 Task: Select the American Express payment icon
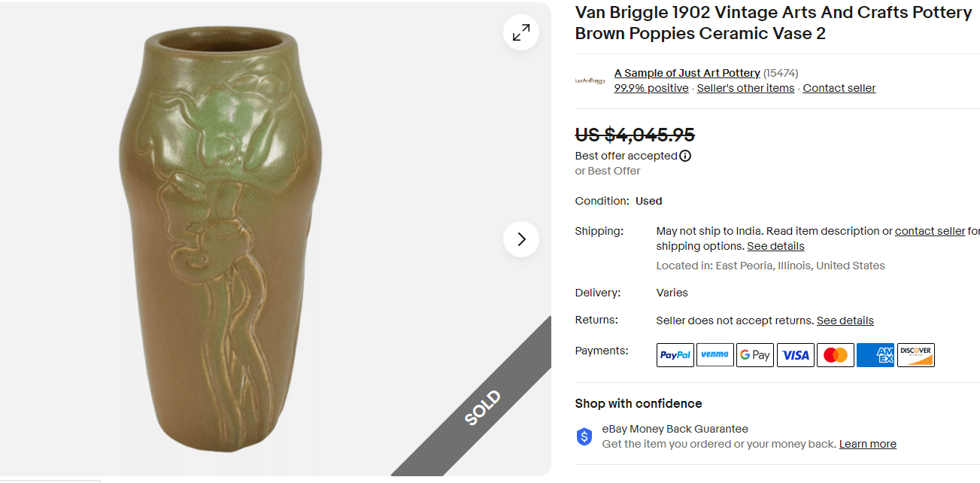coord(875,354)
